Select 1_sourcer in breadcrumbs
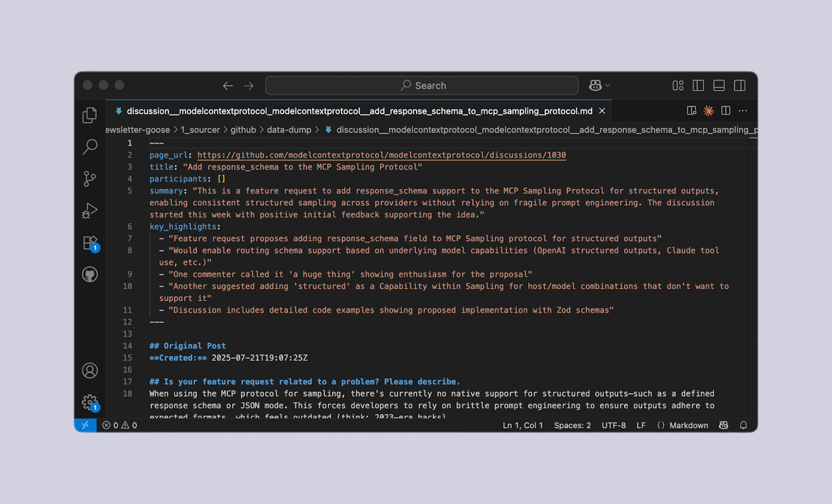Screen dimensions: 832x504 [x=200, y=130]
